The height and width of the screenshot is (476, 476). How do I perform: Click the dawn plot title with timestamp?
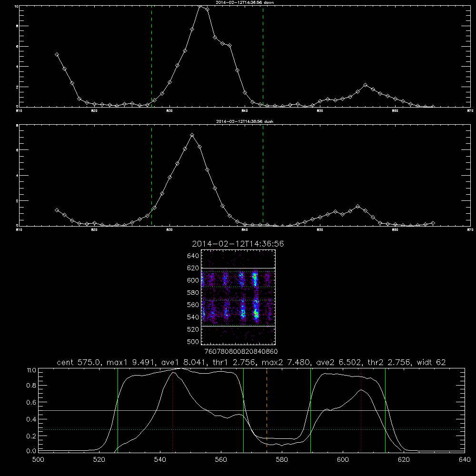click(245, 2)
